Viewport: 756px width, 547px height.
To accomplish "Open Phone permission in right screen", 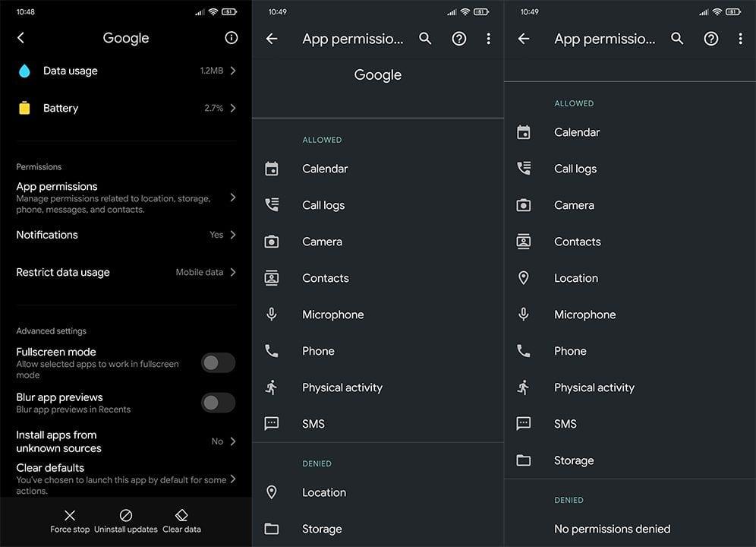I will pyautogui.click(x=630, y=351).
